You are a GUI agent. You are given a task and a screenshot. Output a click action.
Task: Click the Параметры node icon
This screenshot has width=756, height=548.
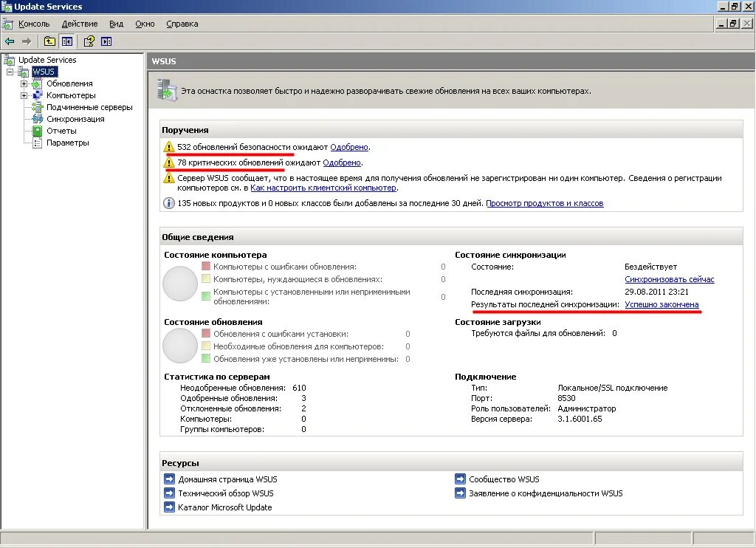pyautogui.click(x=37, y=143)
